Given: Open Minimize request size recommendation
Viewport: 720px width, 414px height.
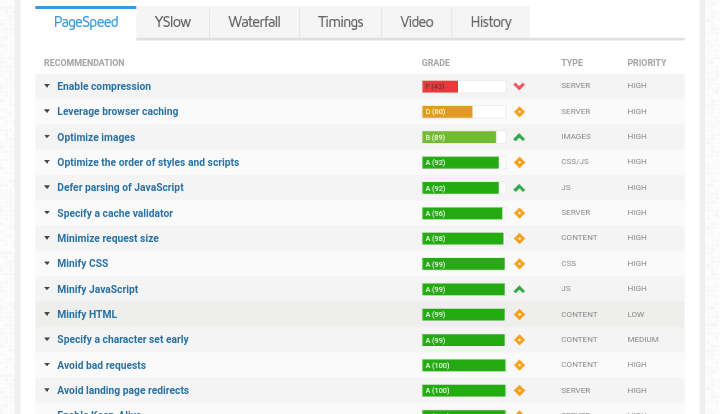Looking at the screenshot, I should [108, 239].
